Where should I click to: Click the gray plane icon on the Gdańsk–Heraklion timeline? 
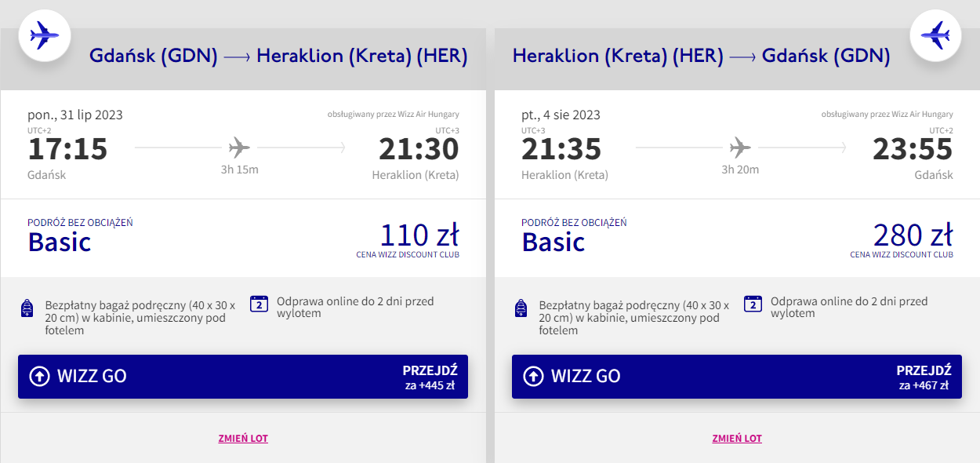[240, 147]
